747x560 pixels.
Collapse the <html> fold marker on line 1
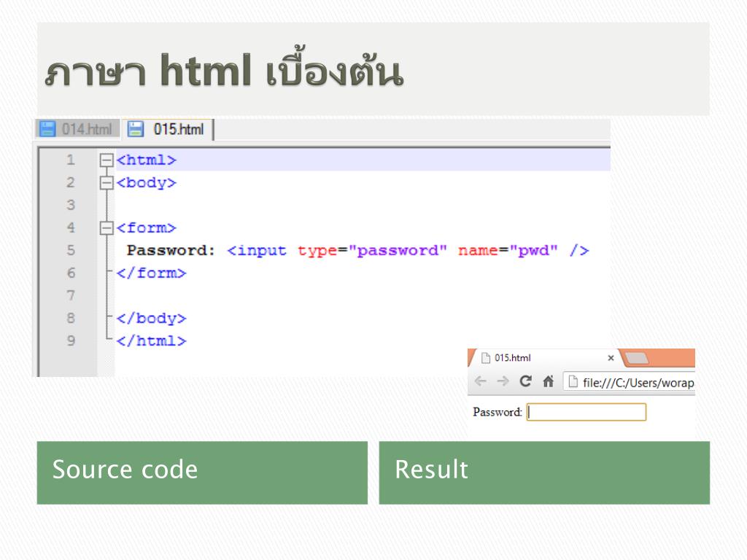click(107, 160)
